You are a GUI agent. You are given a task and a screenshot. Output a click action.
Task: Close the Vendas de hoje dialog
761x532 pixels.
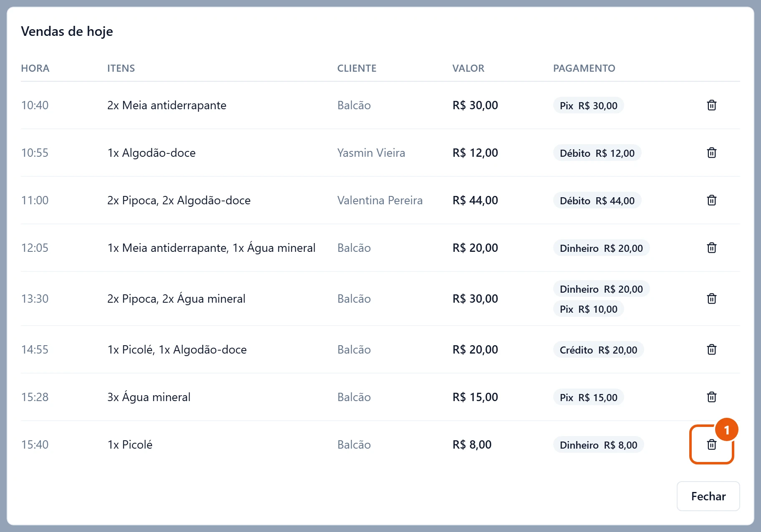point(708,496)
